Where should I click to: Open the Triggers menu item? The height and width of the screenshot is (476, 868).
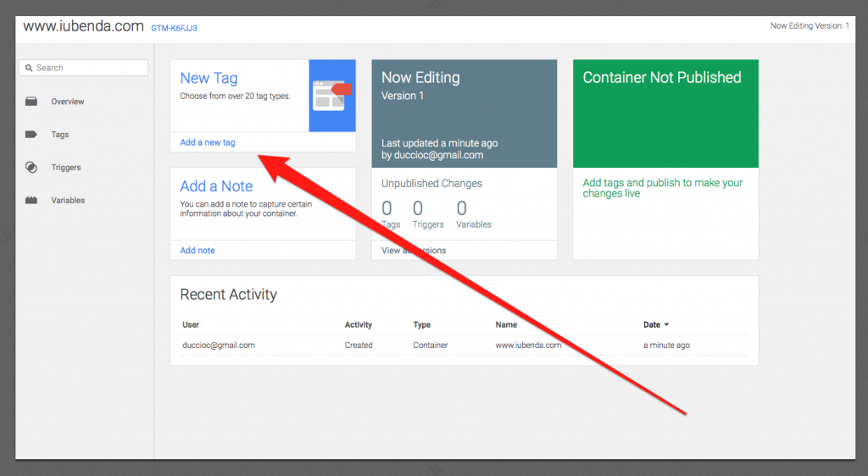pos(65,168)
